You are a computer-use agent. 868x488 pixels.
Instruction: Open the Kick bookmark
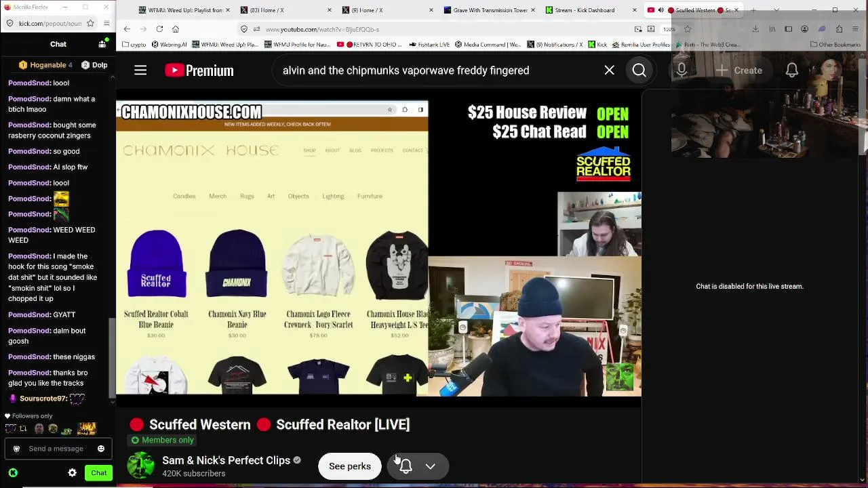tap(597, 45)
